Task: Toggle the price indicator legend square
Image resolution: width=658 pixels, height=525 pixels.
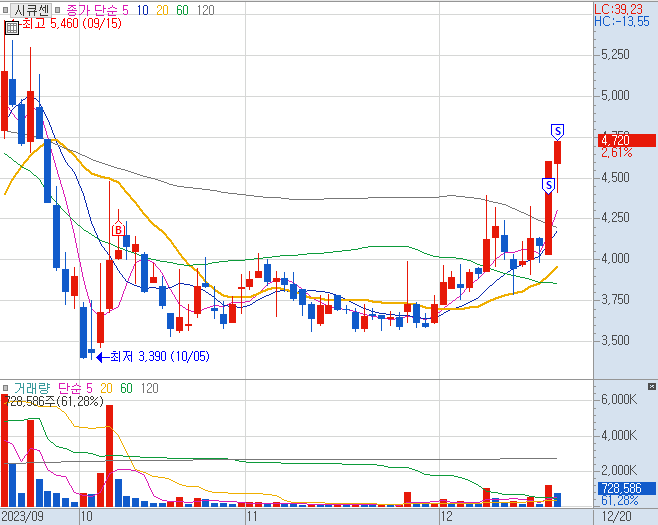Action: [57, 10]
